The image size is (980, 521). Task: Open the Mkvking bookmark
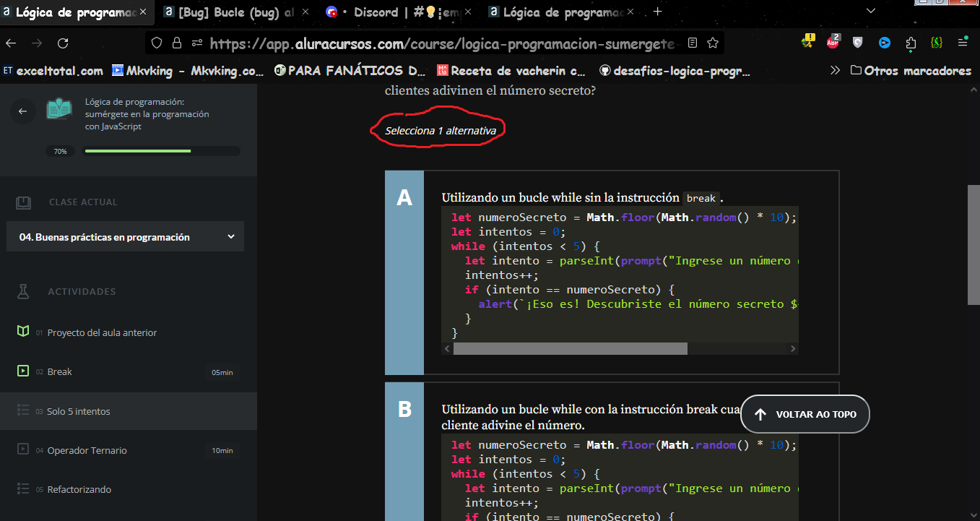pyautogui.click(x=188, y=71)
